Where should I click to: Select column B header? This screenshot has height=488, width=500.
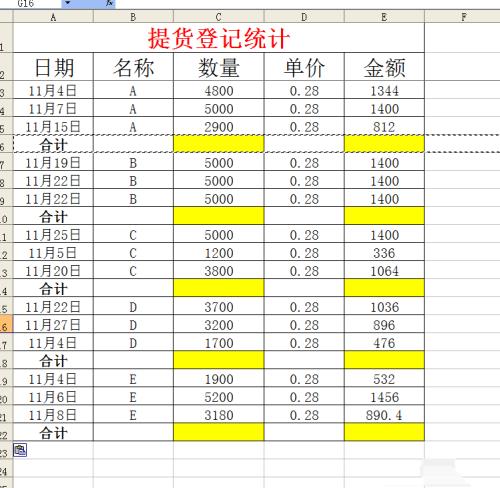tap(133, 17)
